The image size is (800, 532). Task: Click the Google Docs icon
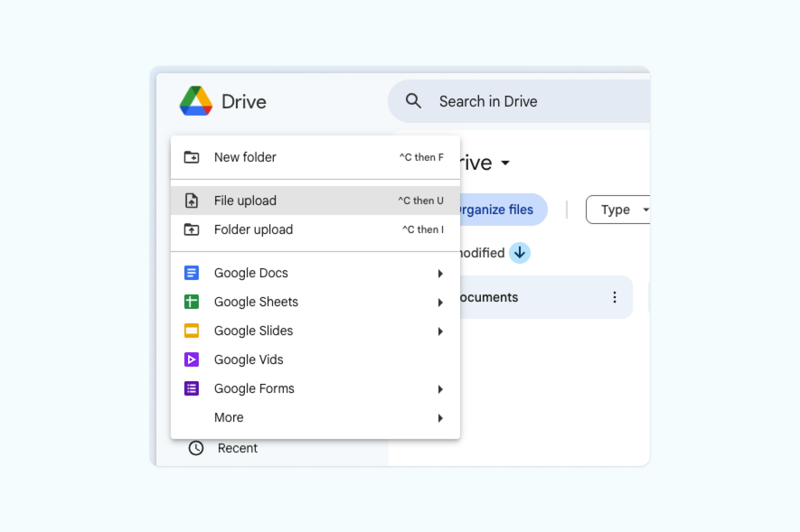click(191, 273)
